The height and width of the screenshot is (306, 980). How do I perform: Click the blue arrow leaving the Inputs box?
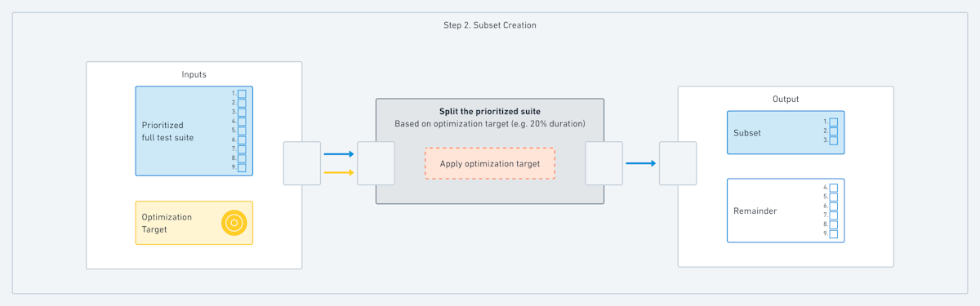click(339, 153)
